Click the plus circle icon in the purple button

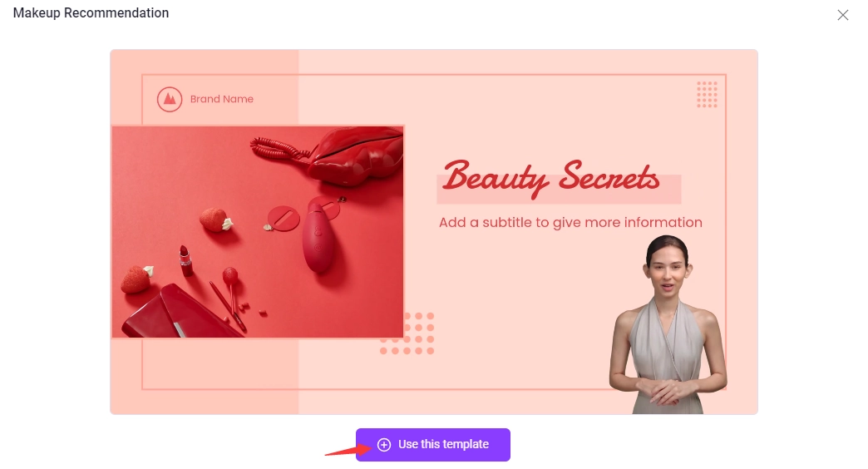[x=384, y=445]
